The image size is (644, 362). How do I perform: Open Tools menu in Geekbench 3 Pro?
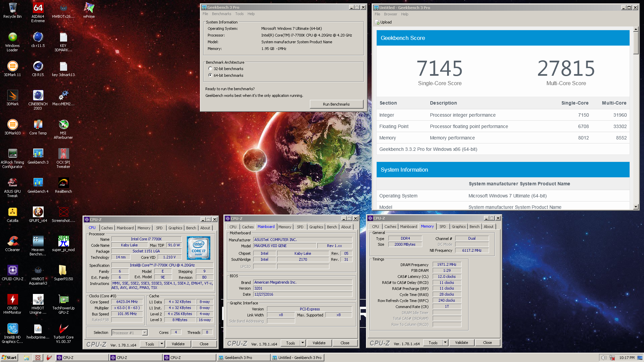[239, 14]
